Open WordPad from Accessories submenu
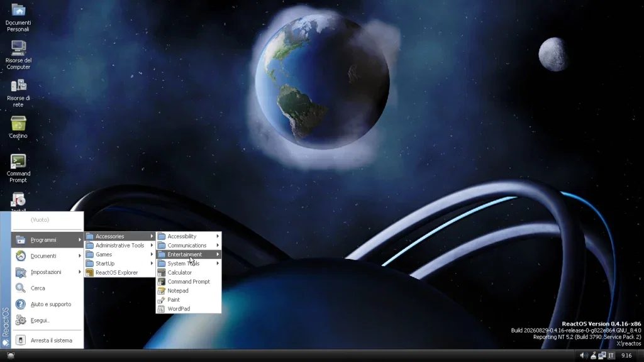The width and height of the screenshot is (644, 362). click(x=189, y=309)
